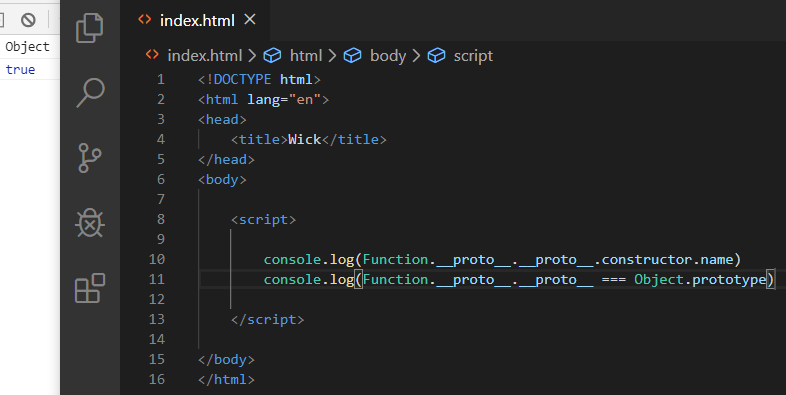Click line number 10 in the gutter
This screenshot has height=395, width=786.
pyautogui.click(x=157, y=259)
